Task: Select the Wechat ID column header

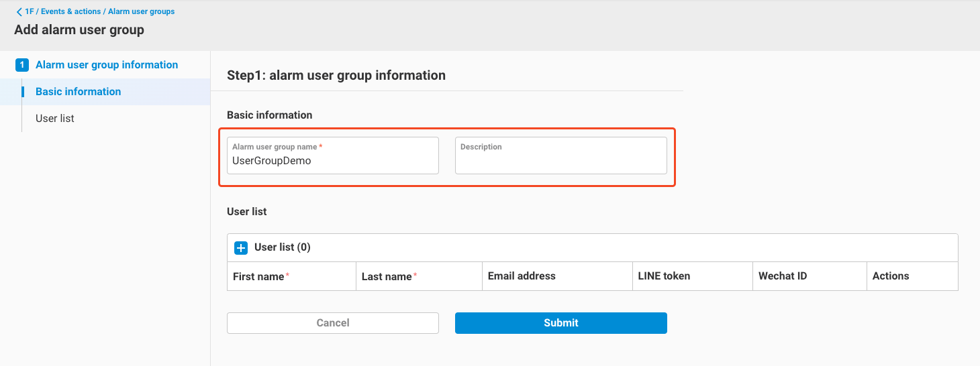Action: click(x=782, y=276)
